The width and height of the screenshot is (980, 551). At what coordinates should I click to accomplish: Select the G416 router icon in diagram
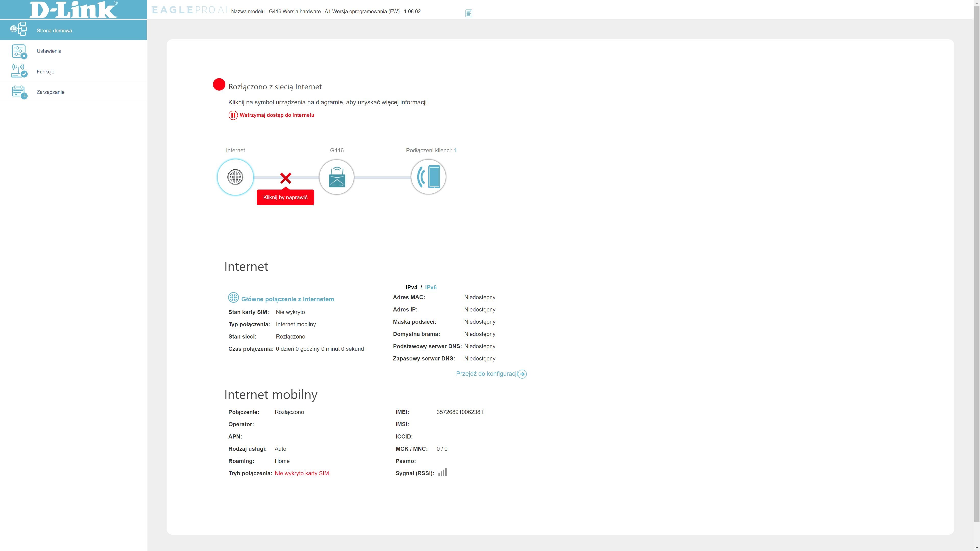tap(337, 177)
